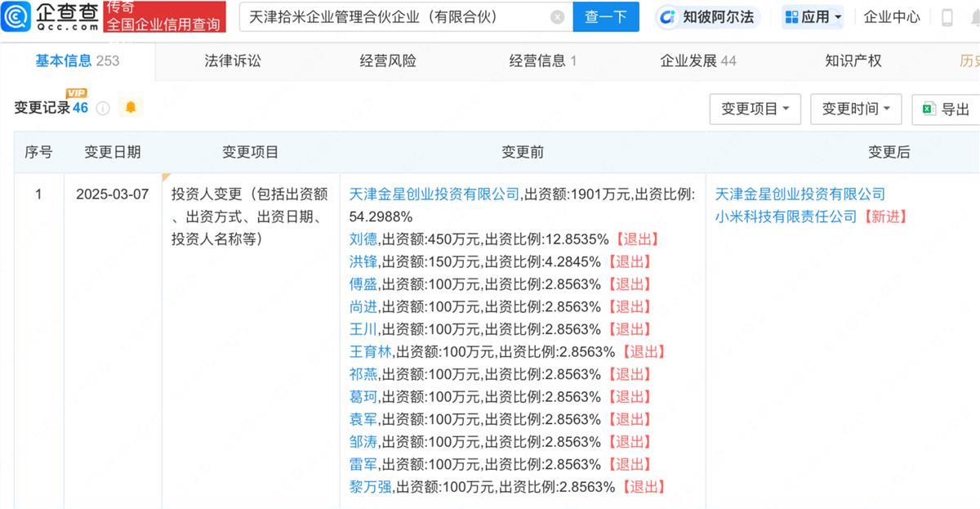Click the 知彼阿尔法 circular logo icon

point(666,16)
